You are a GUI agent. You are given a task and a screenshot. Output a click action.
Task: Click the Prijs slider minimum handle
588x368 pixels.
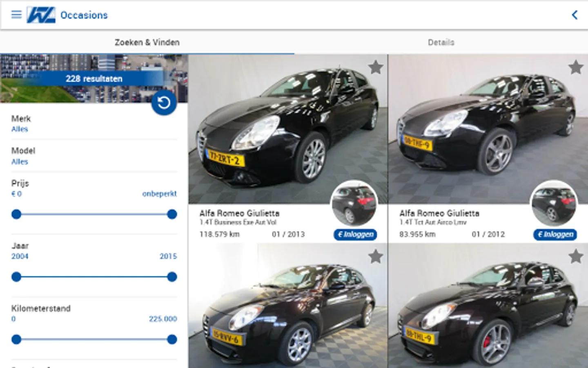(x=16, y=214)
